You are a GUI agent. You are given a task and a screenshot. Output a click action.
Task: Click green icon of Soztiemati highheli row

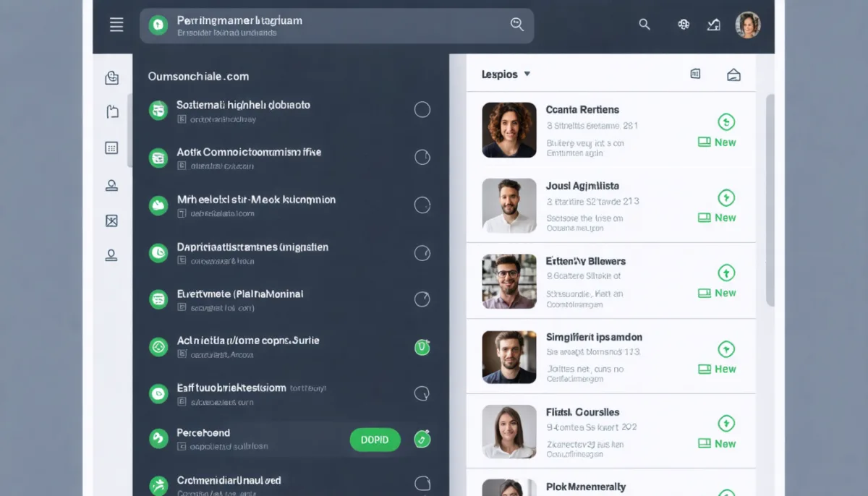(158, 111)
